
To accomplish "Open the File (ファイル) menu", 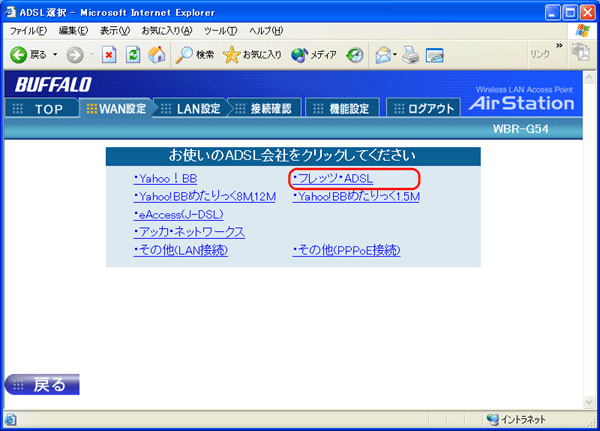I will click(28, 31).
